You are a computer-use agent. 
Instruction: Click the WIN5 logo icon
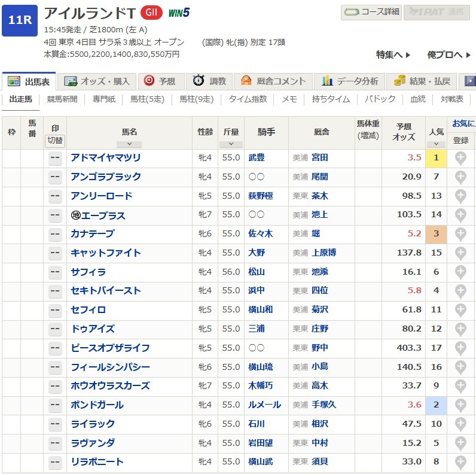pyautogui.click(x=179, y=13)
